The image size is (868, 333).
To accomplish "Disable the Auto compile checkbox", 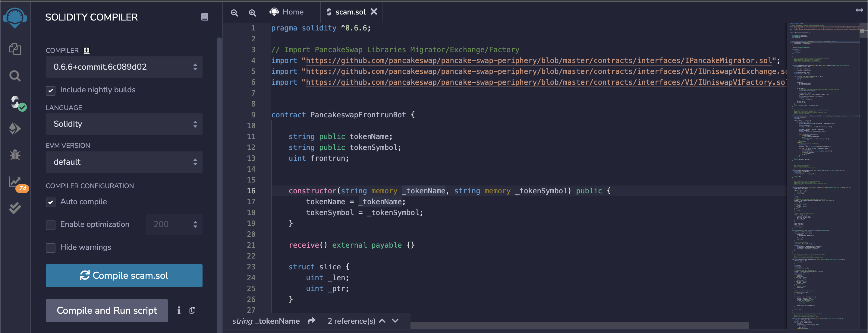I will point(51,202).
